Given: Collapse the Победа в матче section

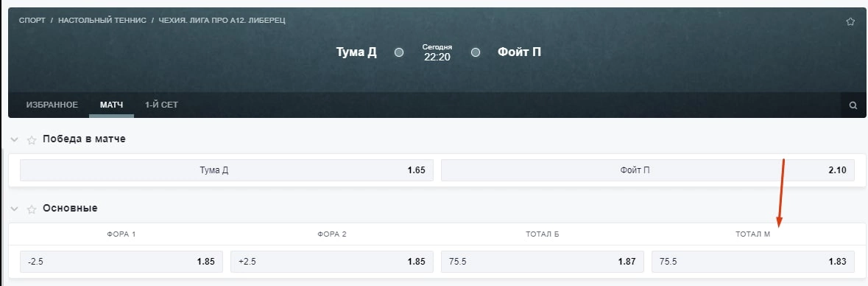Looking at the screenshot, I should (x=15, y=139).
